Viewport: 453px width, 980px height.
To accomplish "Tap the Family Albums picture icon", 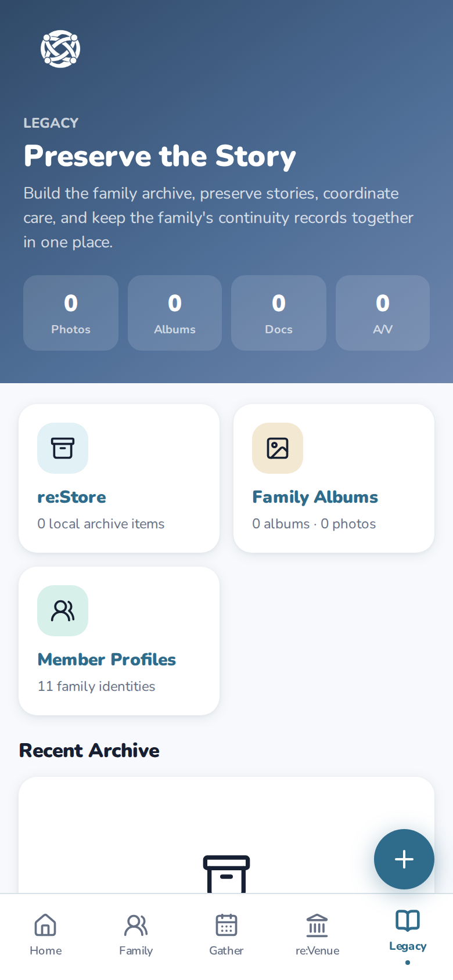I will (278, 448).
